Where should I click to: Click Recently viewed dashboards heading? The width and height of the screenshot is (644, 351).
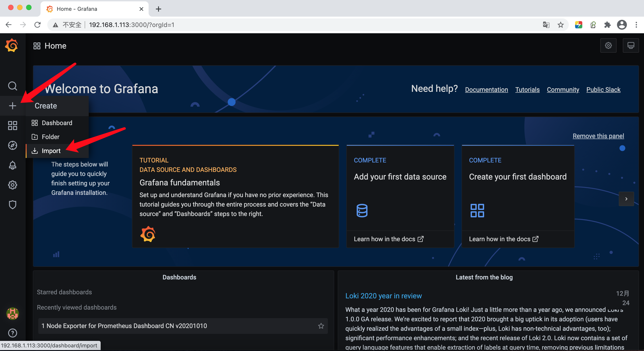77,307
